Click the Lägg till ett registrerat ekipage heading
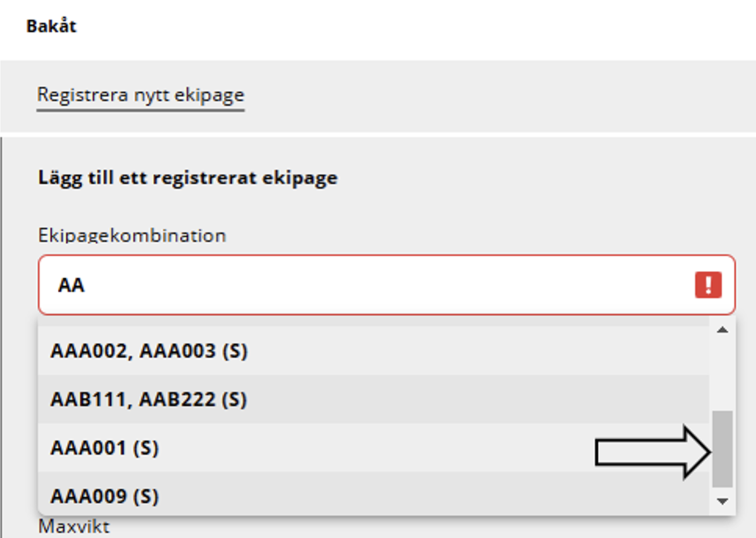The height and width of the screenshot is (538, 756). tap(188, 178)
